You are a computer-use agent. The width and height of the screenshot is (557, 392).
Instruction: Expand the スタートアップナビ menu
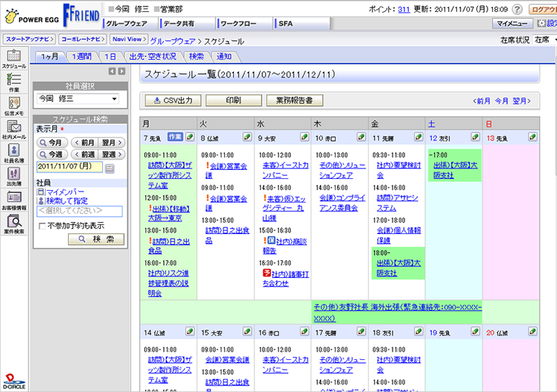pos(29,39)
